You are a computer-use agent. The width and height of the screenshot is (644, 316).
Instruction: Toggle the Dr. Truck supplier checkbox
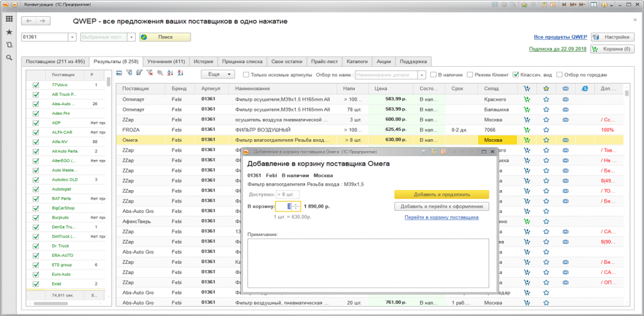pyautogui.click(x=35, y=245)
